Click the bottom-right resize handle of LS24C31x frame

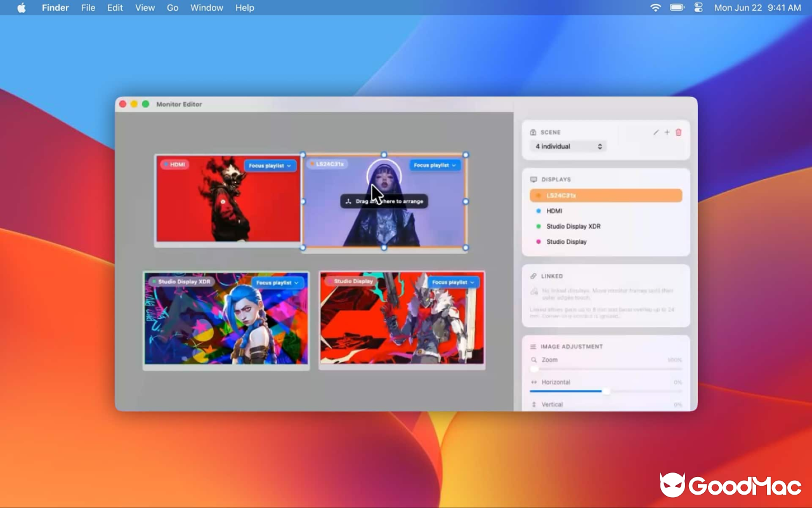click(466, 248)
